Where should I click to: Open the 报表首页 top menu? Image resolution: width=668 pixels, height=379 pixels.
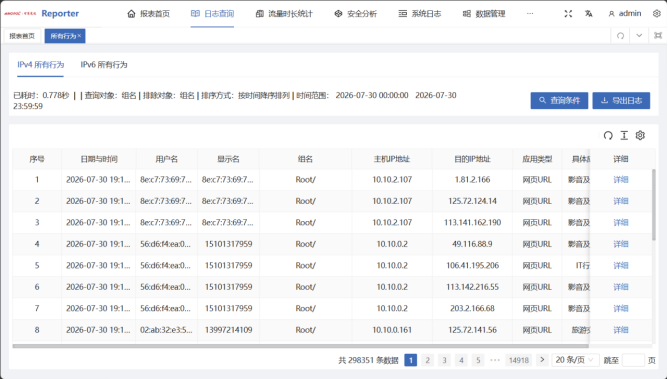[149, 14]
